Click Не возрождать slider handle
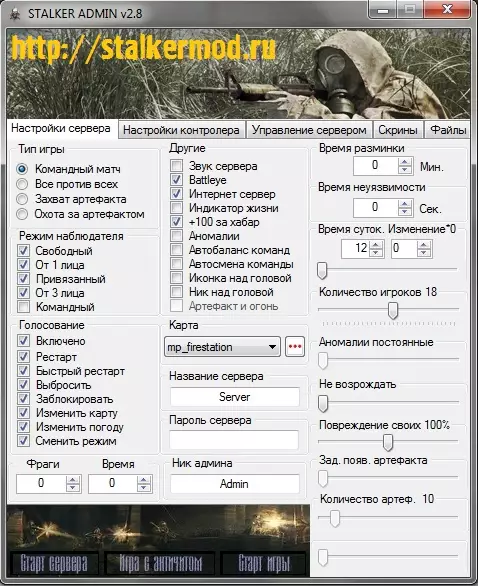This screenshot has width=478, height=586. (x=323, y=403)
